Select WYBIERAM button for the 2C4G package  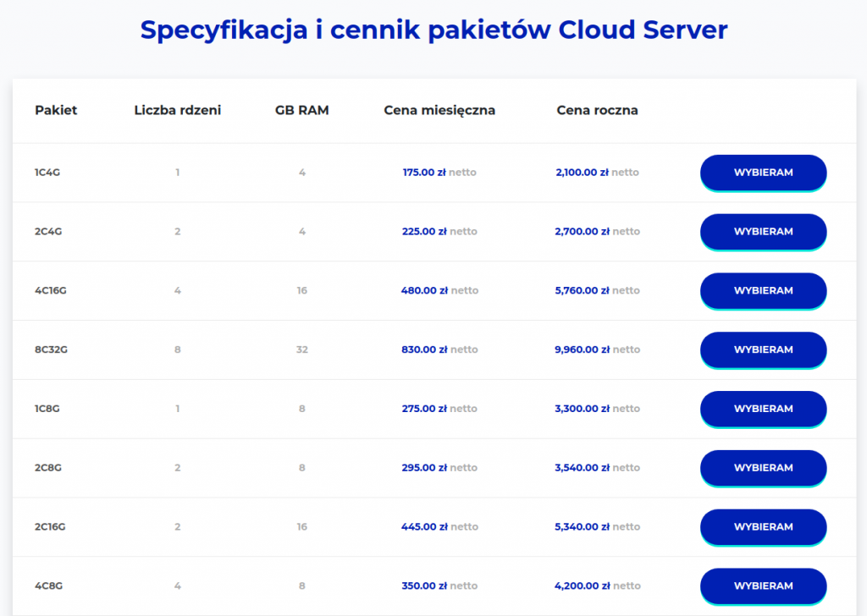pyautogui.click(x=763, y=232)
